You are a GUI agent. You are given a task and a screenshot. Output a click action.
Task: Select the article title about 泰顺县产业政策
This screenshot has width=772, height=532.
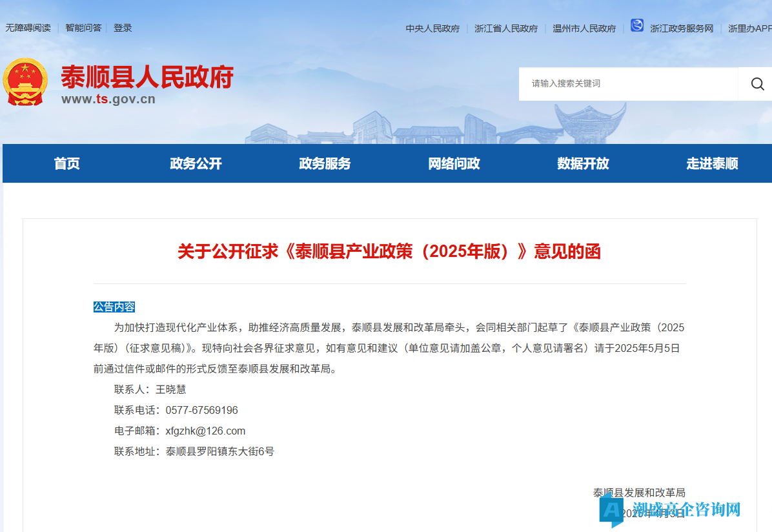pos(389,252)
